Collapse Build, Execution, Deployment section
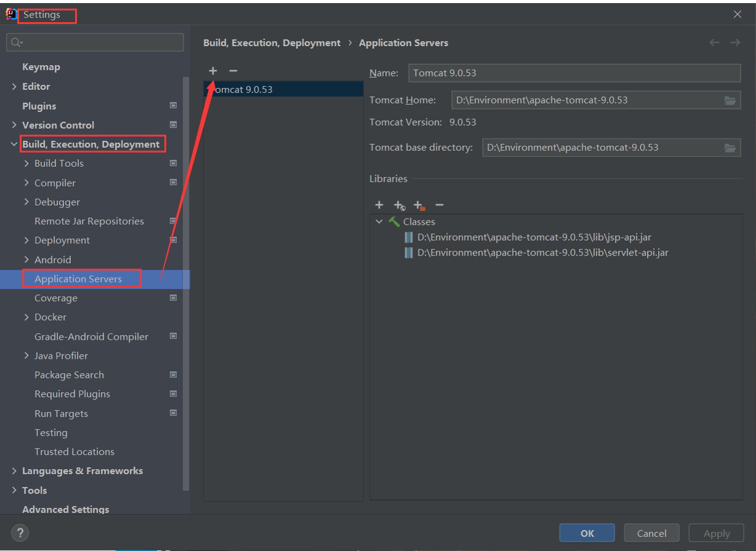Image resolution: width=756 pixels, height=551 pixels. 14,144
